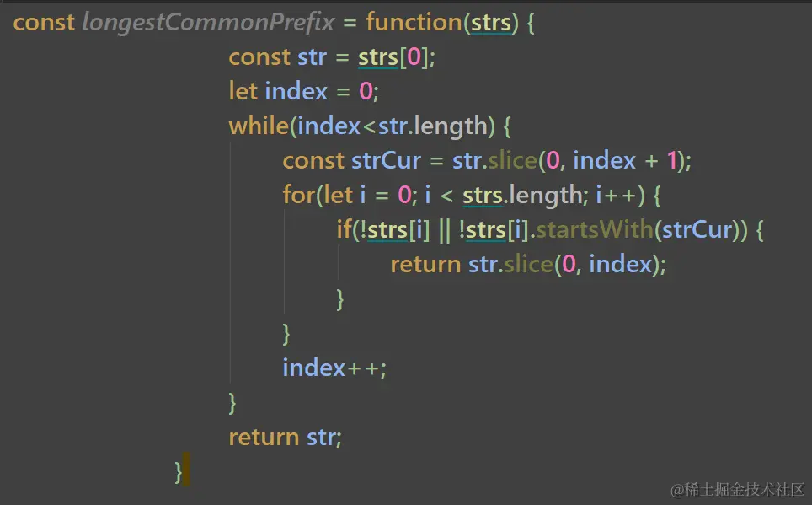The image size is (812, 505).
Task: Click the 'let index' declaration
Action: point(303,92)
